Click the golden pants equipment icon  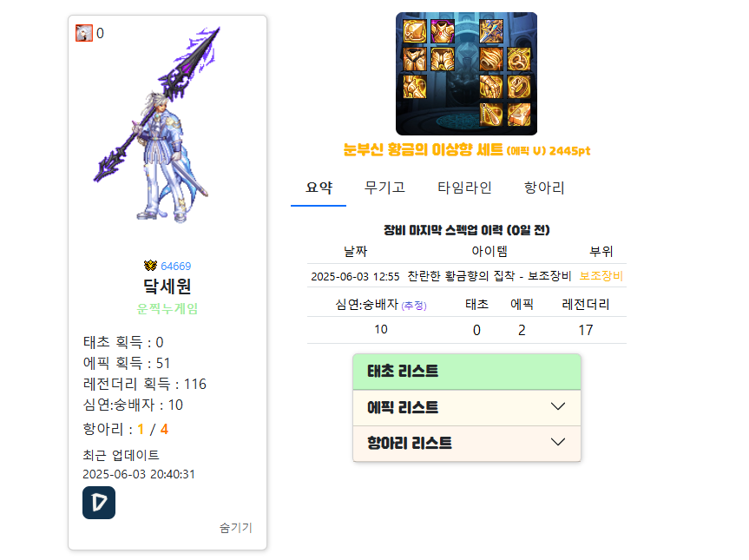pos(415,59)
